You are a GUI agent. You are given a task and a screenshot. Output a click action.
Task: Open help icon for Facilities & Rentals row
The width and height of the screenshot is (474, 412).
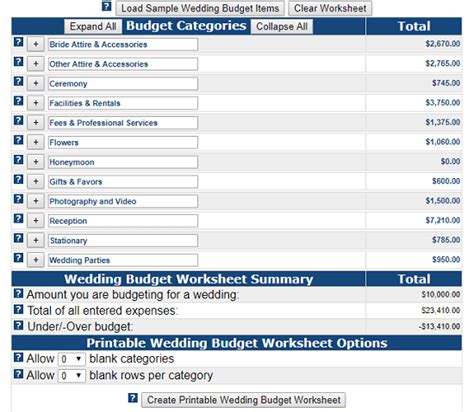tap(19, 101)
